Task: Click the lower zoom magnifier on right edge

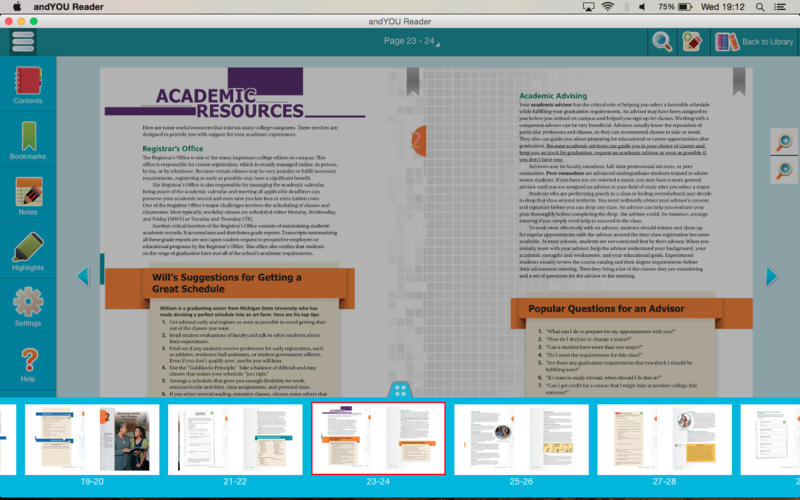Action: (784, 170)
